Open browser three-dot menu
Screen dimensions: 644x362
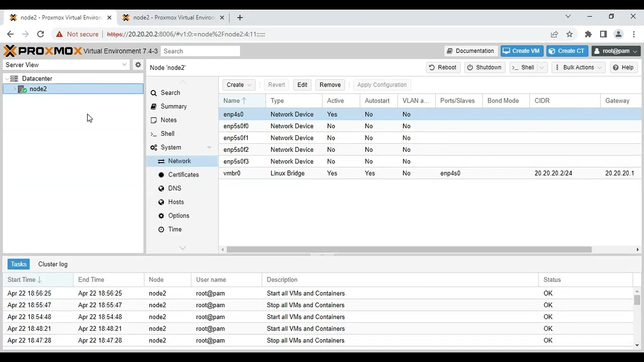634,34
